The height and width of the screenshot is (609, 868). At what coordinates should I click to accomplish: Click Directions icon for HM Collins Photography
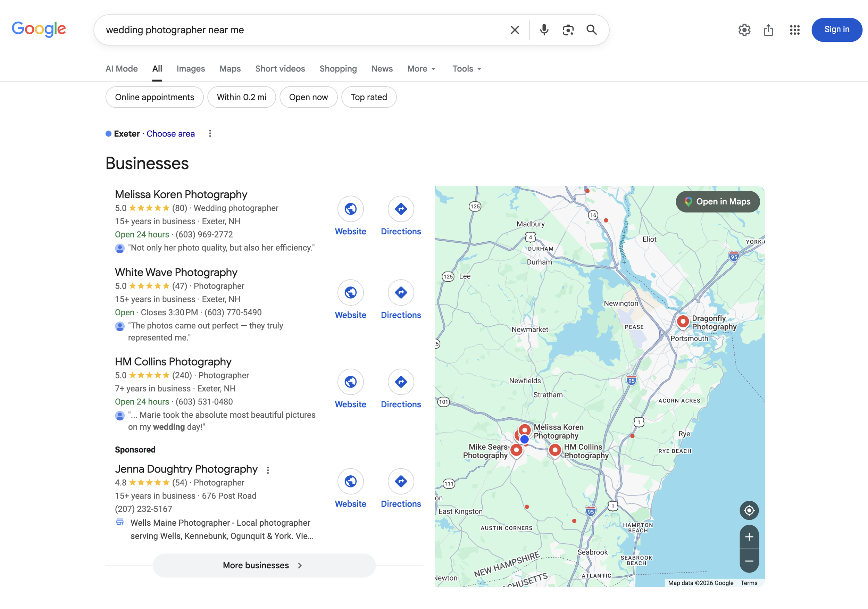point(401,382)
